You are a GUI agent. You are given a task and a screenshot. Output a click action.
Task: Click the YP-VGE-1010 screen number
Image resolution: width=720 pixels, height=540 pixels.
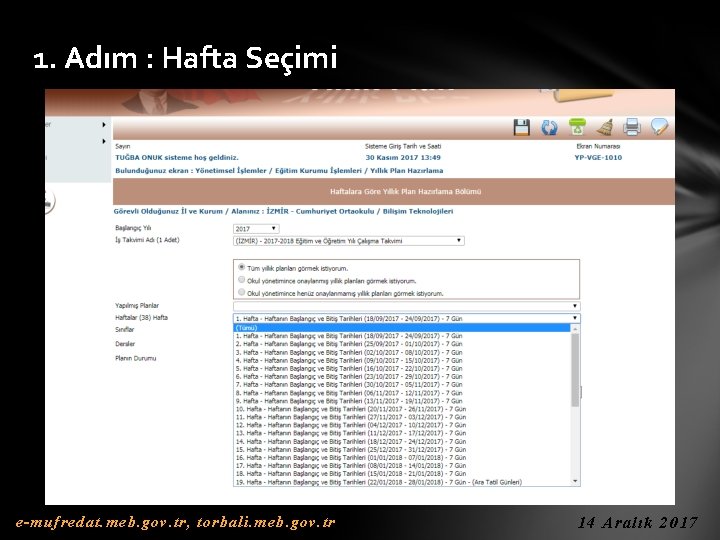point(598,158)
